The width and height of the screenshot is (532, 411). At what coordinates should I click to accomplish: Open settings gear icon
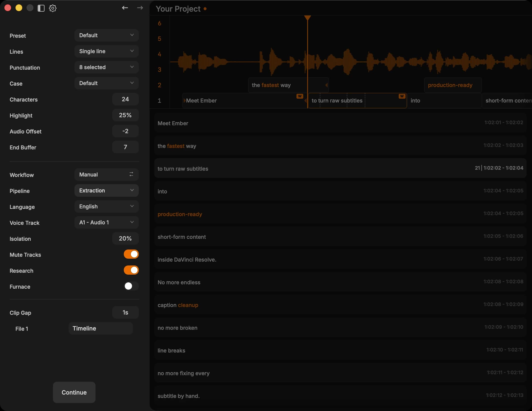pos(53,8)
